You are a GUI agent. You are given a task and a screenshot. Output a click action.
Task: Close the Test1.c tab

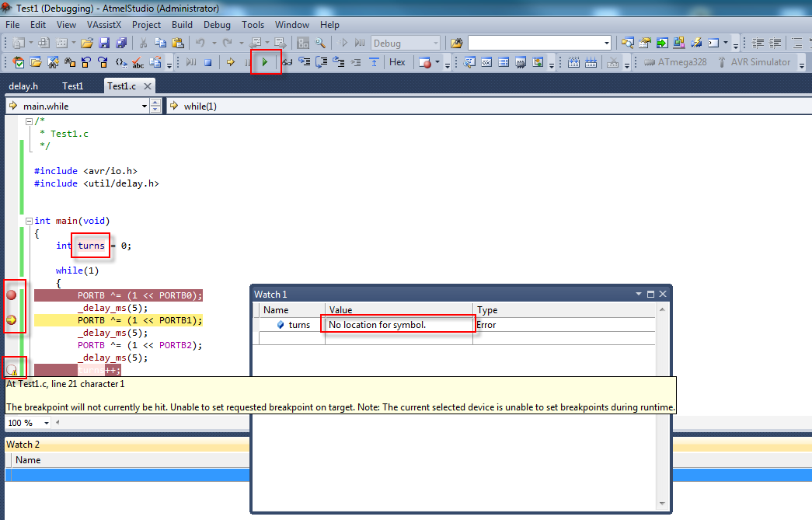point(148,86)
